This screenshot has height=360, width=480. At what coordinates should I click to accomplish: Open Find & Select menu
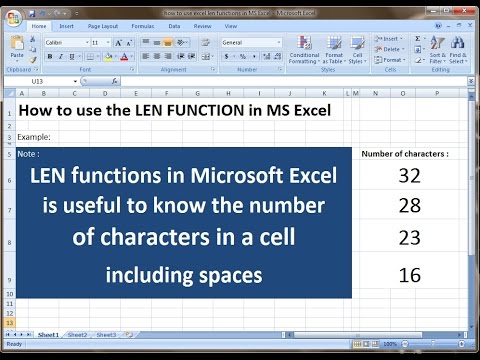[x=458, y=49]
